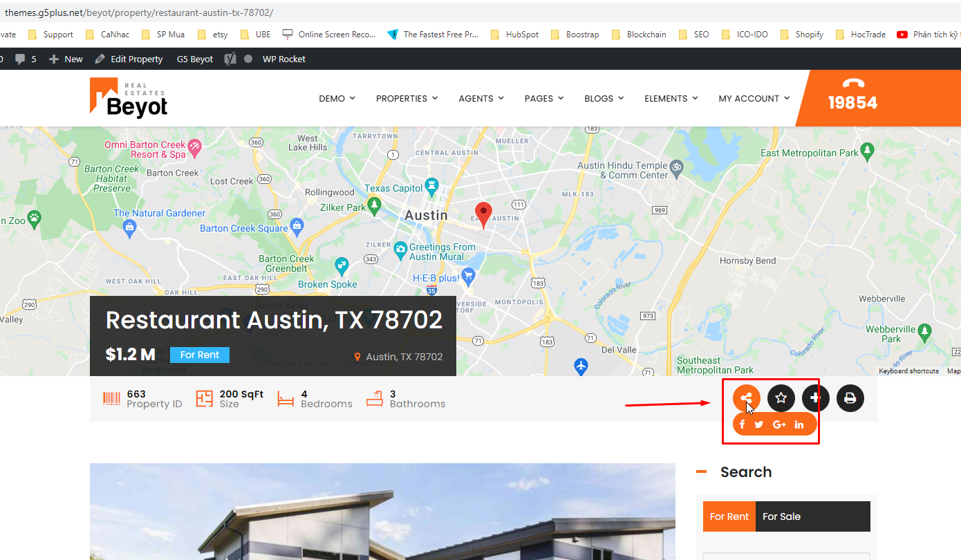Open the etsy bookmark folder
This screenshot has height=560, width=961.
coord(212,34)
